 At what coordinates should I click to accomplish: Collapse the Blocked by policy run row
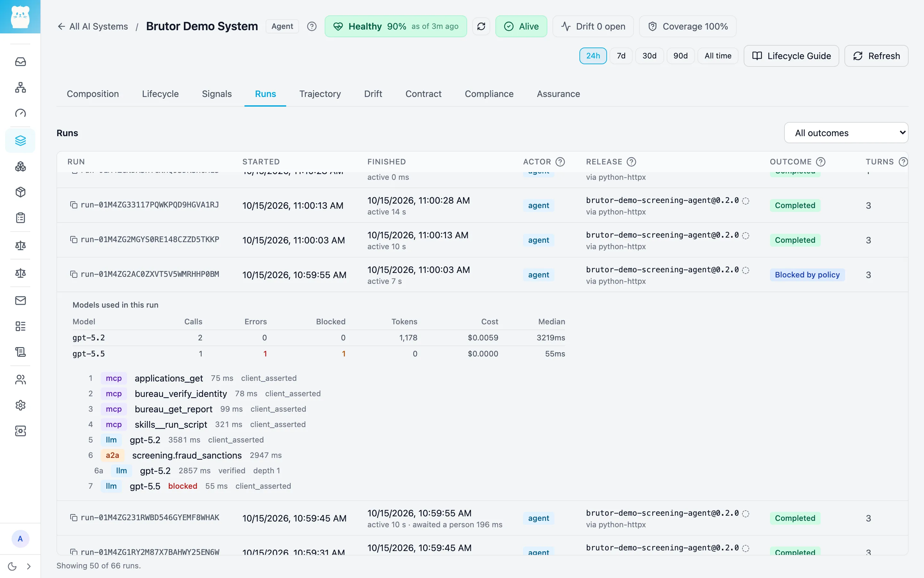(482, 275)
